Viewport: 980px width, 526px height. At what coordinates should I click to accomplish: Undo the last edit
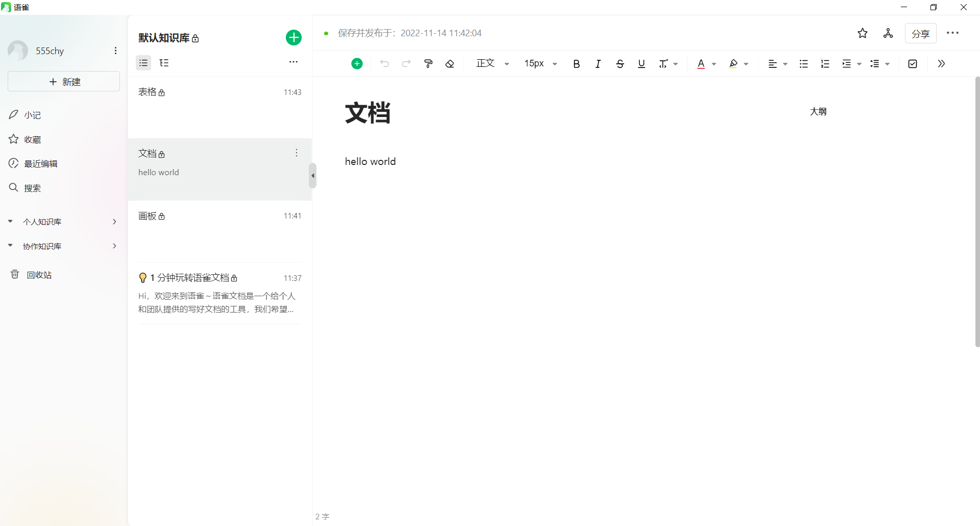[384, 64]
